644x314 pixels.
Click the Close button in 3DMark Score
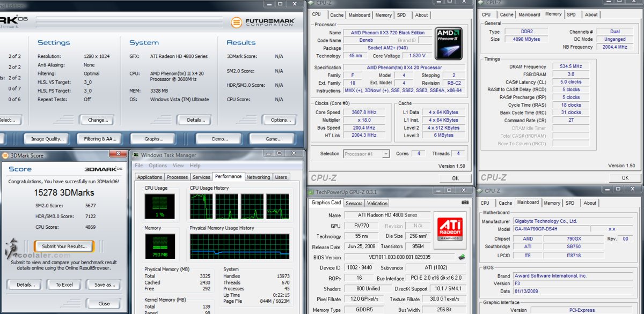104,303
